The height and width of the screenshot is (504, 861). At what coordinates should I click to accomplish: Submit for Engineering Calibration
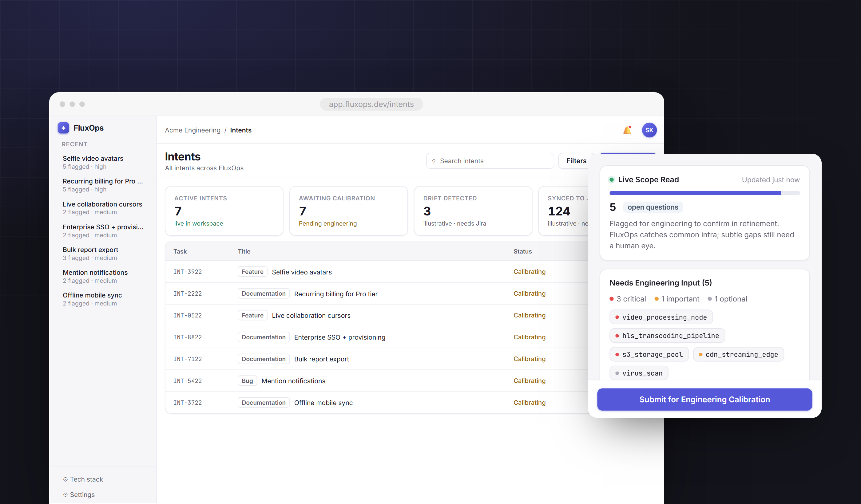tap(704, 400)
